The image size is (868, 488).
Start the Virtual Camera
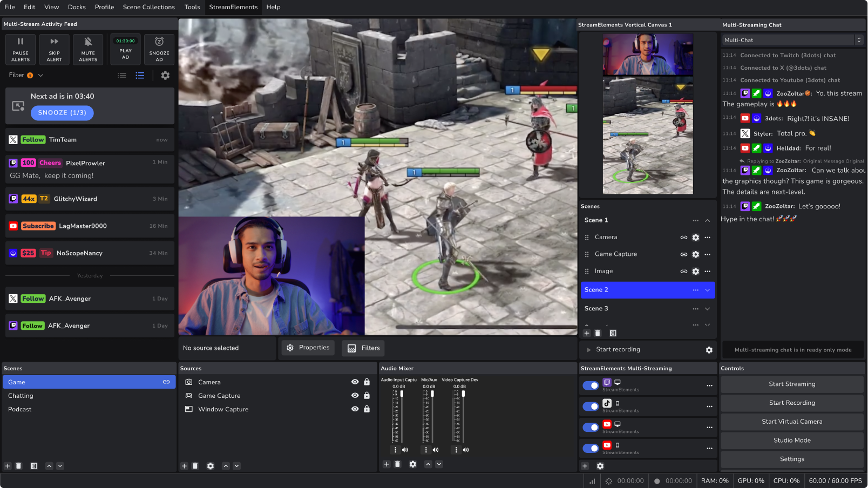pos(791,422)
